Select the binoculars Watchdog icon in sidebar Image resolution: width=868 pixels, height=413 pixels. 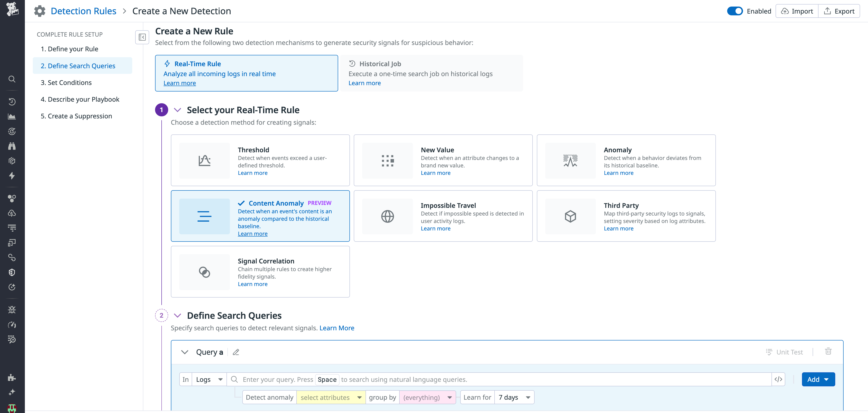(12, 146)
